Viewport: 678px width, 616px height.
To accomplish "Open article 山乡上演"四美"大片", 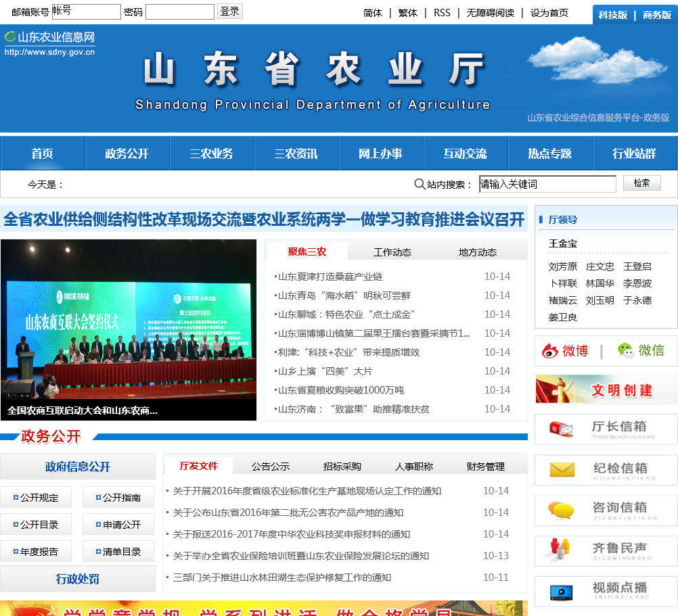I will tap(325, 371).
